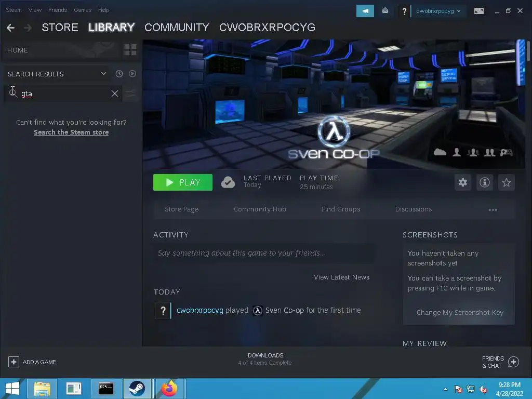The height and width of the screenshot is (399, 532).
Task: Click the single-player feature icon on banner
Action: click(457, 152)
